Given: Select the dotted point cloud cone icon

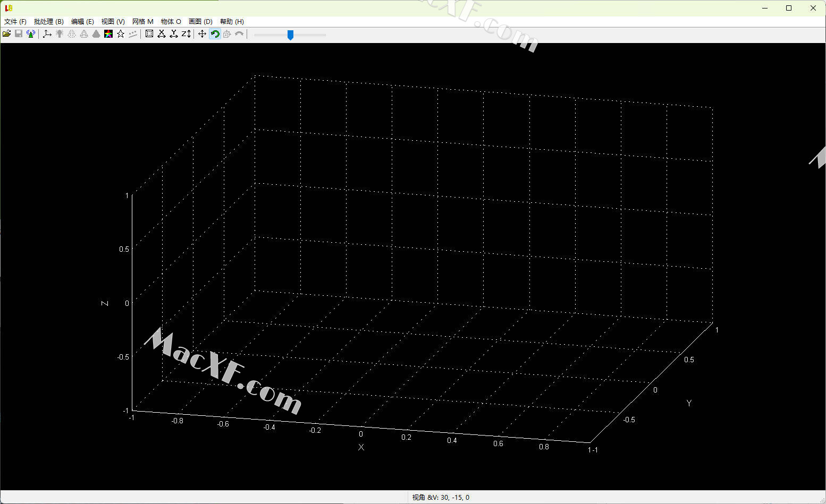Looking at the screenshot, I should 72,34.
